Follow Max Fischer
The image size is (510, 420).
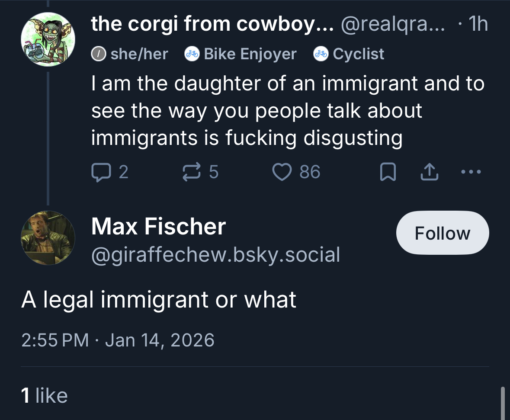click(x=442, y=233)
